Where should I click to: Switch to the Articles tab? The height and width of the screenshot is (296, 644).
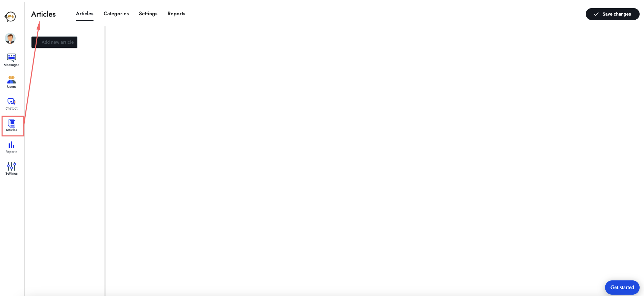point(85,14)
